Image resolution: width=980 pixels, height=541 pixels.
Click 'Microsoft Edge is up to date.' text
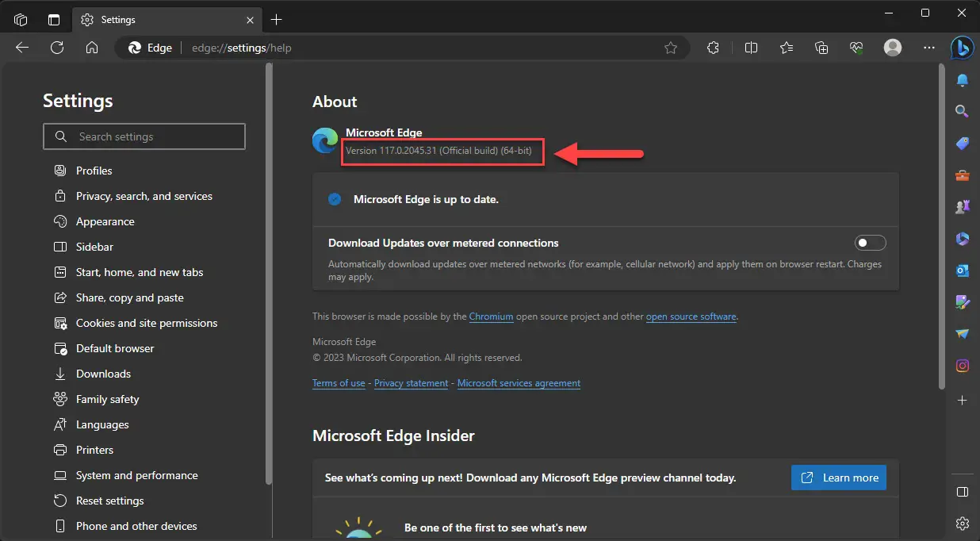tap(426, 199)
